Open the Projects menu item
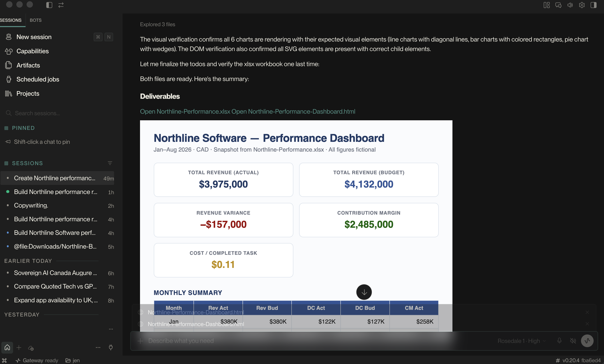Viewport: 604px width, 364px height. pyautogui.click(x=59, y=93)
